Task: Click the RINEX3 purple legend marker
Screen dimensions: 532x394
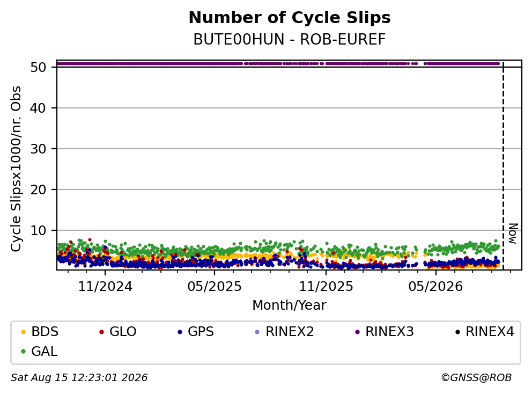Action: (357, 332)
